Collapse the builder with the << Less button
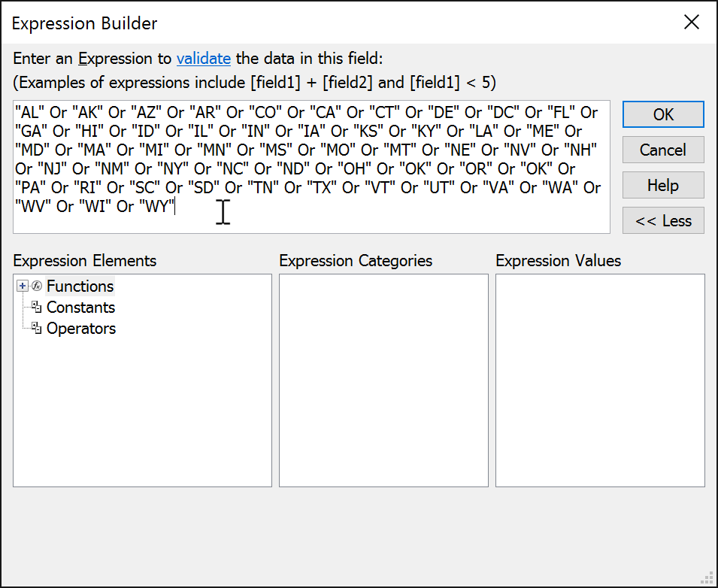The height and width of the screenshot is (588, 718). (x=662, y=220)
